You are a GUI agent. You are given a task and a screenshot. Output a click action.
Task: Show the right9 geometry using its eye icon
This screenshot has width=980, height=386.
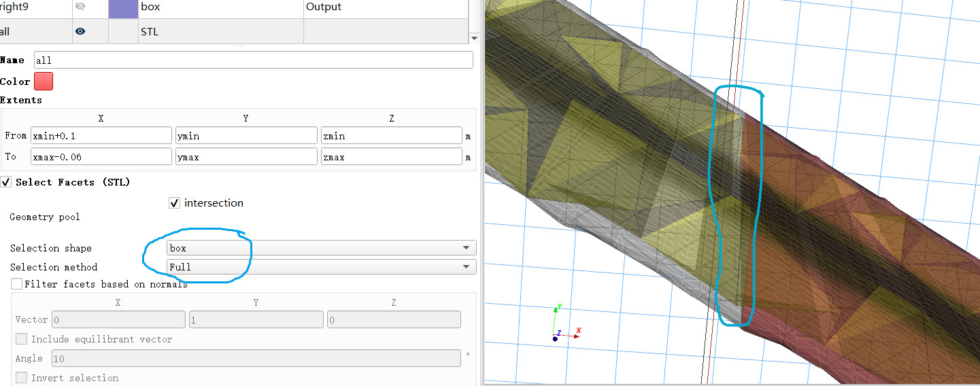tap(80, 7)
